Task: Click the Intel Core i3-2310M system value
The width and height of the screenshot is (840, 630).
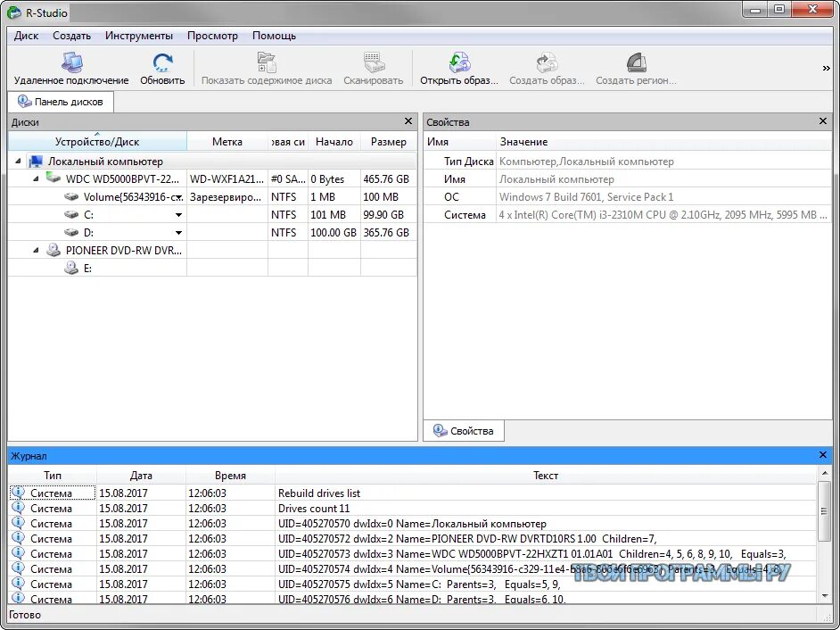Action: click(663, 214)
